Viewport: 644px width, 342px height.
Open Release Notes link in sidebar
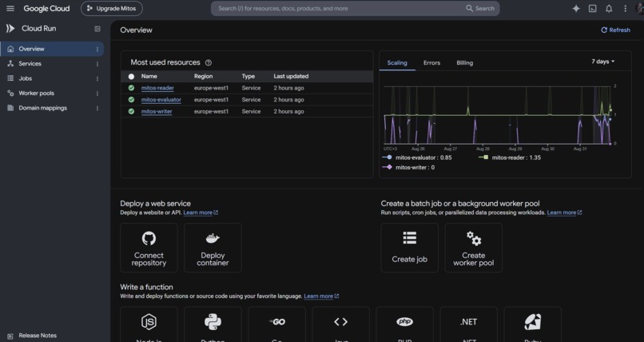click(38, 336)
